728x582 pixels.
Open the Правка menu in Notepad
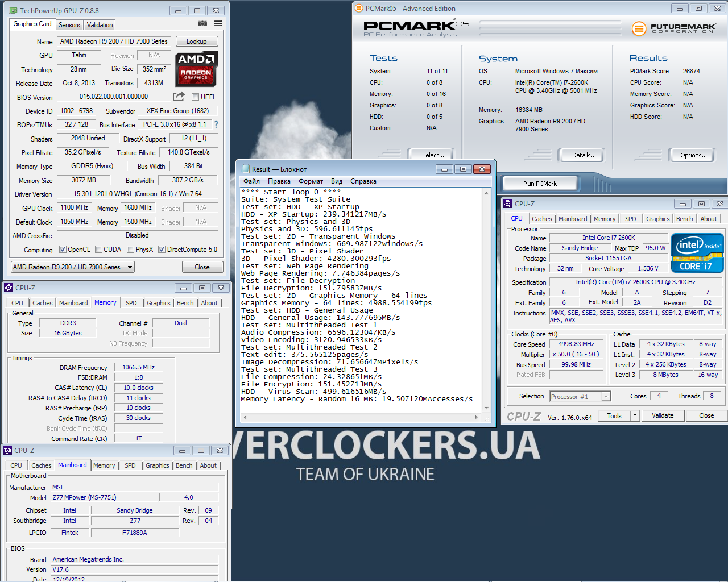click(x=279, y=181)
